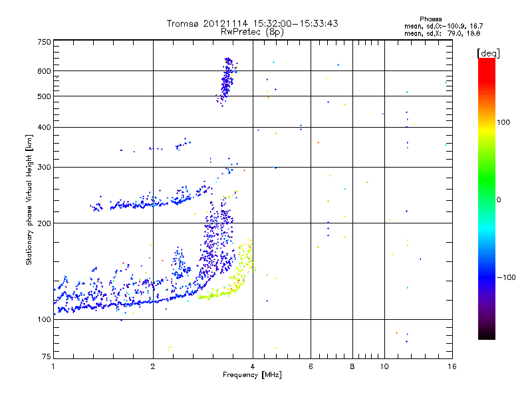Click the '100' y-axis tick label
The width and height of the screenshot is (532, 399).
point(44,319)
